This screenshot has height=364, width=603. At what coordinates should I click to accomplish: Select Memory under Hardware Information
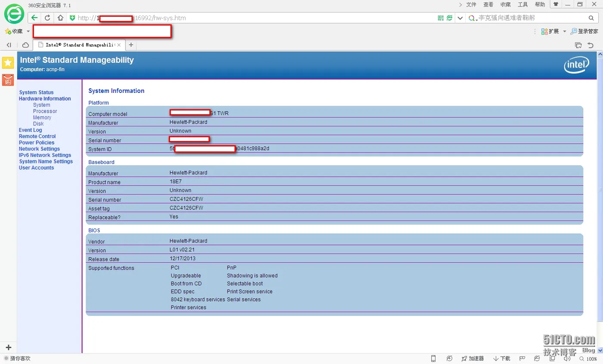click(x=42, y=117)
